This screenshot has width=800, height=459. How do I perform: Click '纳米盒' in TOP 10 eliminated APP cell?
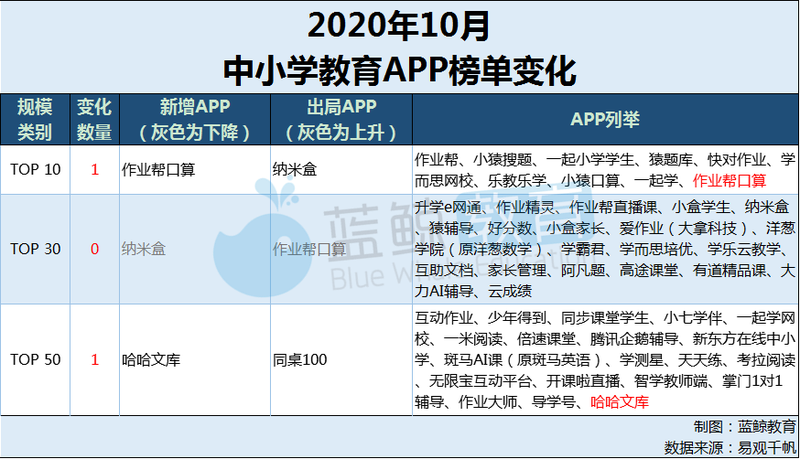[294, 170]
